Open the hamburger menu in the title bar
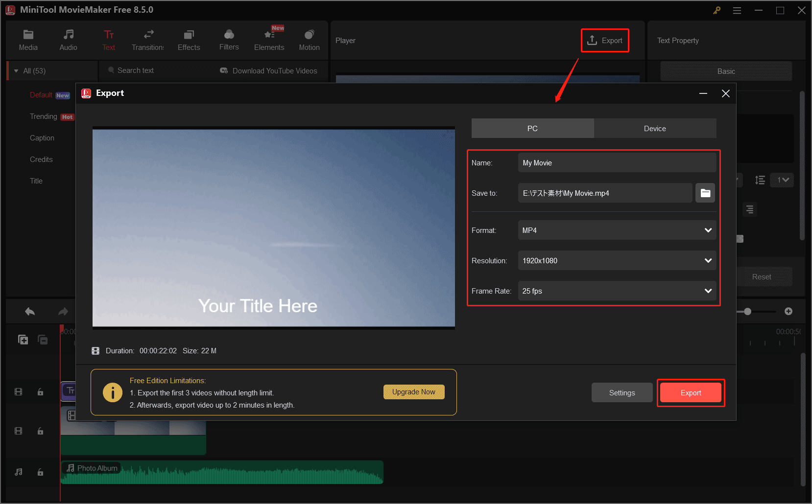This screenshot has width=812, height=504. click(737, 10)
